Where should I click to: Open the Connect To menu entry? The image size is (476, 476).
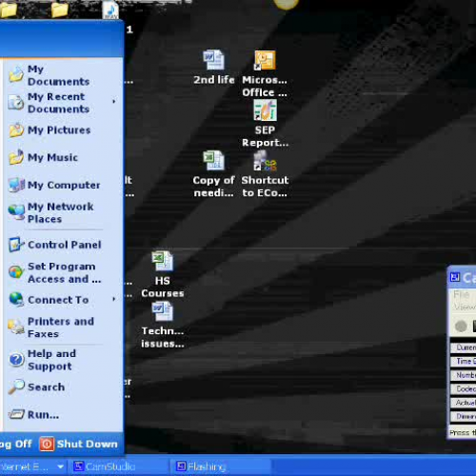(60, 300)
